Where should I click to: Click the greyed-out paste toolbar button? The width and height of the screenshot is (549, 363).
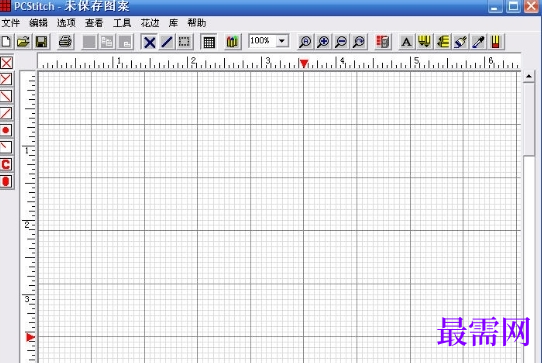click(x=125, y=42)
